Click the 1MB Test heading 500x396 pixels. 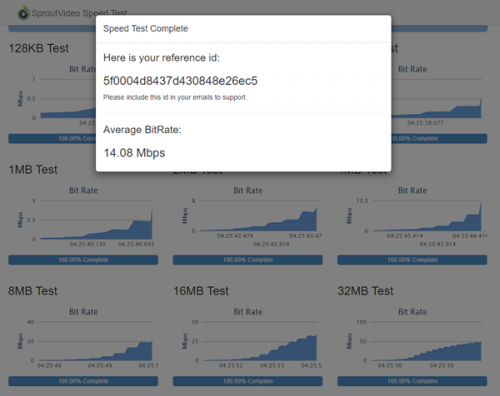click(x=33, y=170)
